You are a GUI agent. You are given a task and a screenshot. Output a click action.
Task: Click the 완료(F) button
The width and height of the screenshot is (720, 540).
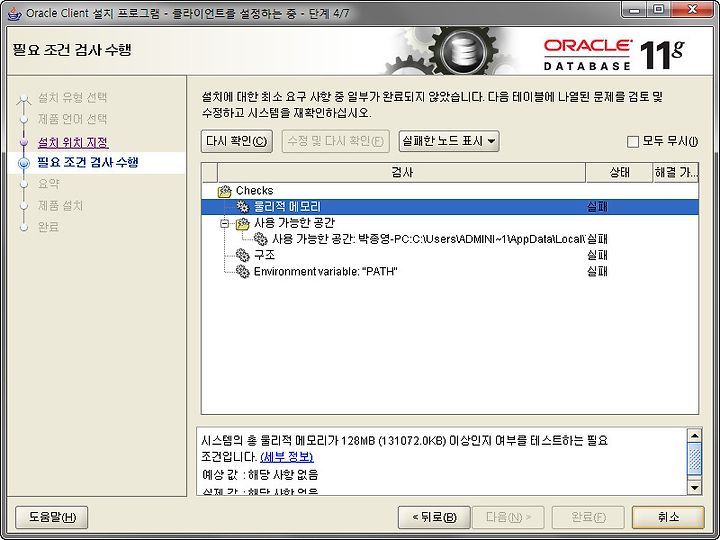588,517
